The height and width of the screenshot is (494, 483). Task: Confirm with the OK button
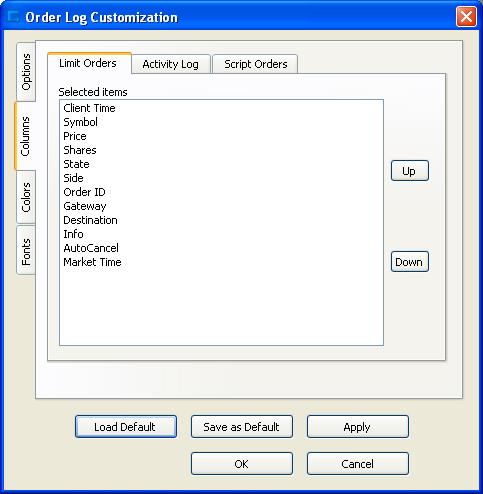[242, 464]
